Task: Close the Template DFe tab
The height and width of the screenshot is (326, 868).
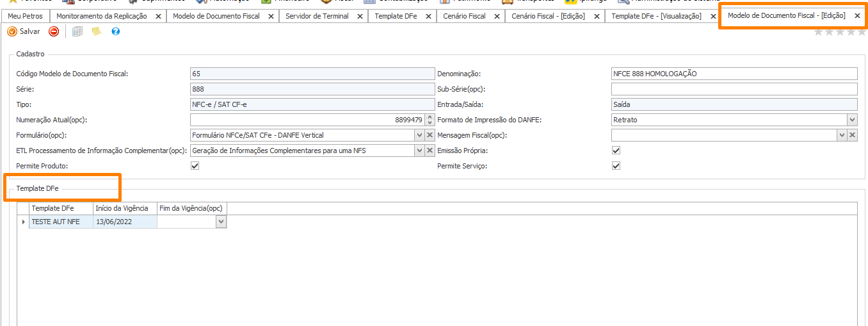Action: (428, 16)
